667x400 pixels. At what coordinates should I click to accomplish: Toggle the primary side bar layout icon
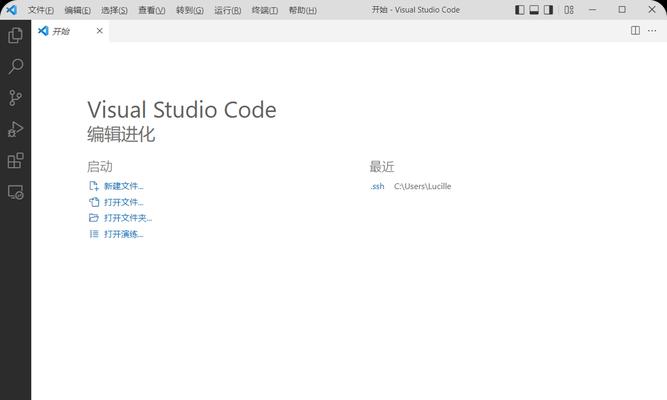pyautogui.click(x=519, y=9)
